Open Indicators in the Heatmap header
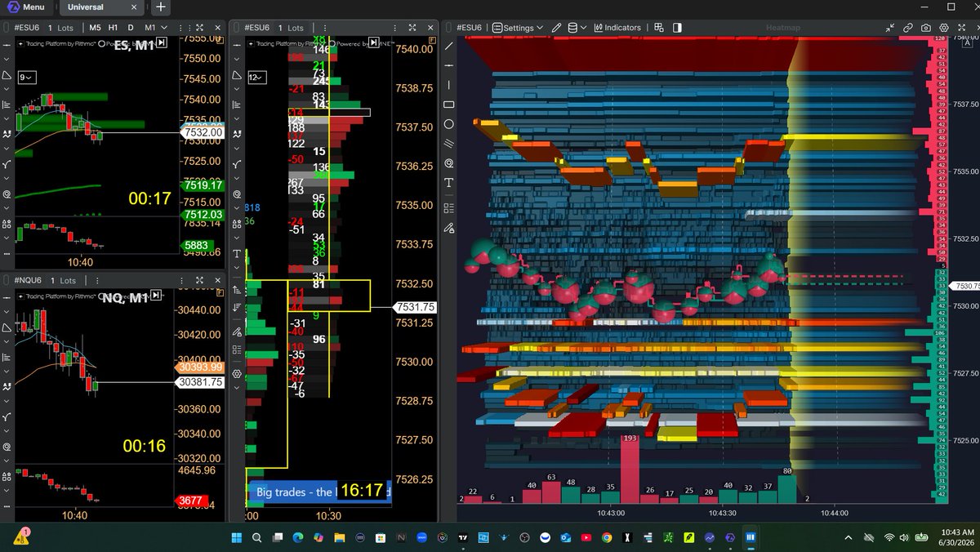 (617, 28)
